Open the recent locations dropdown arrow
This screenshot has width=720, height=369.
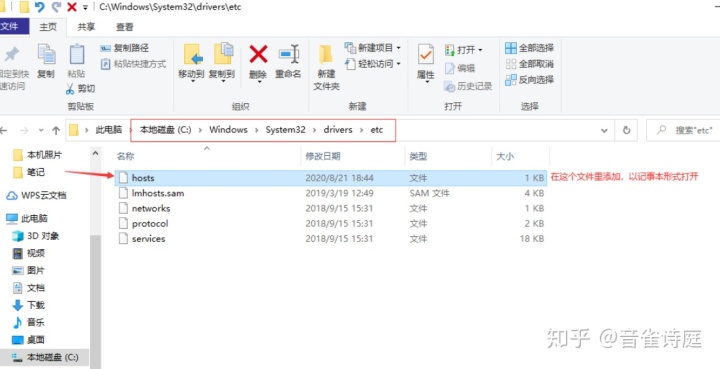coord(41,131)
